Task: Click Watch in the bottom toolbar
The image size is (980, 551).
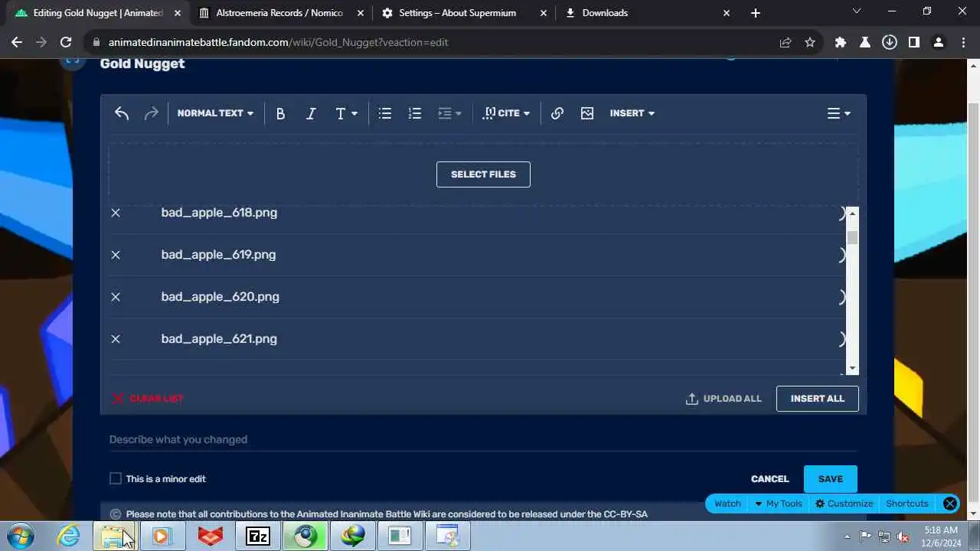Action: click(727, 504)
